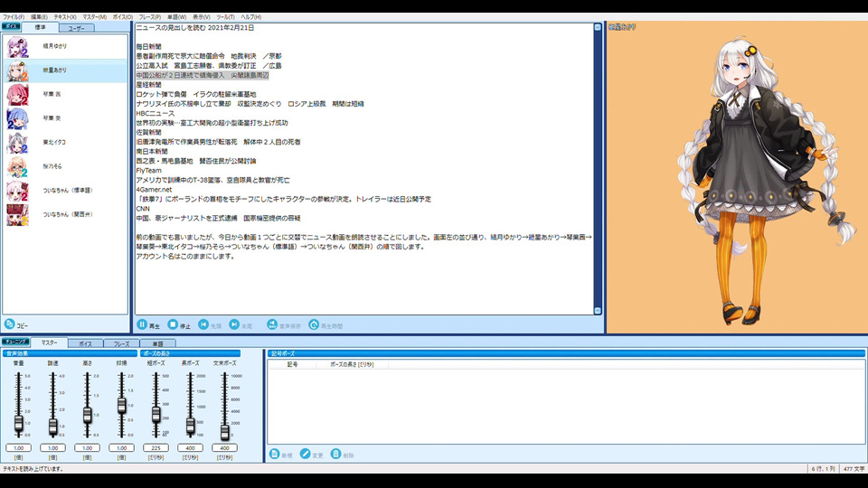Click the 削除 delete pause icon

click(x=336, y=455)
